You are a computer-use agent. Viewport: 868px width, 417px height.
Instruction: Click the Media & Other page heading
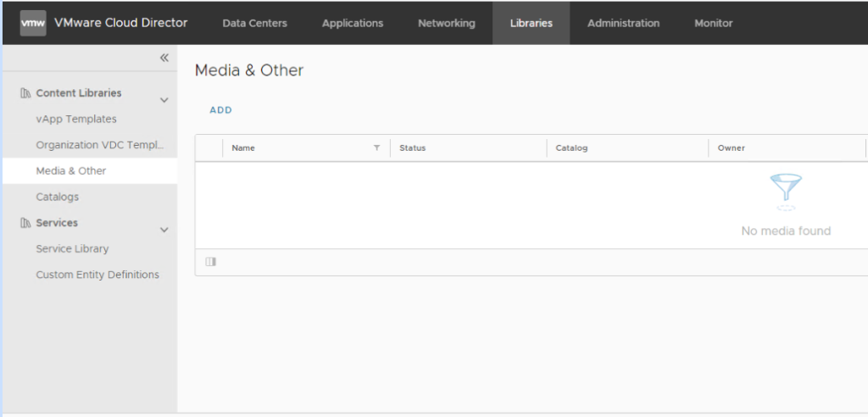click(x=249, y=70)
